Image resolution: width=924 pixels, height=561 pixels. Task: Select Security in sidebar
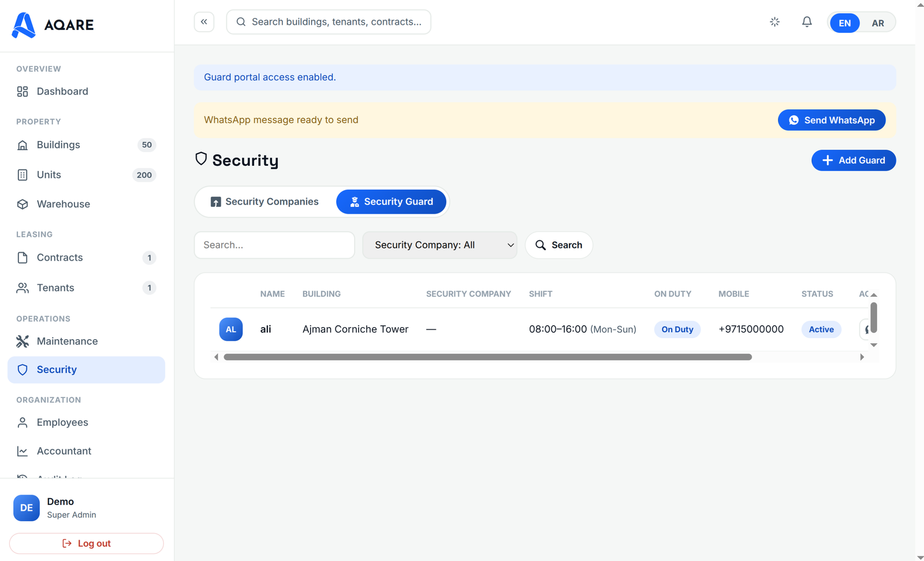tap(87, 370)
